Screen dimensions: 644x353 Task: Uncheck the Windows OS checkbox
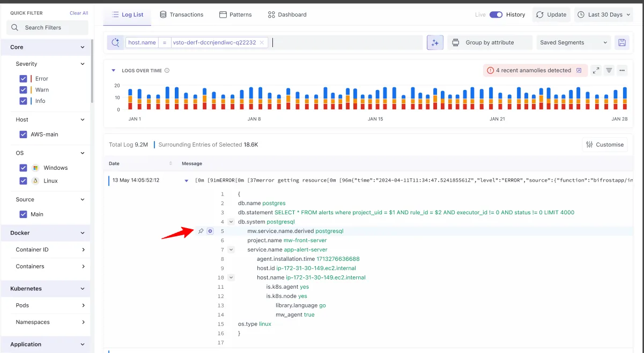23,168
